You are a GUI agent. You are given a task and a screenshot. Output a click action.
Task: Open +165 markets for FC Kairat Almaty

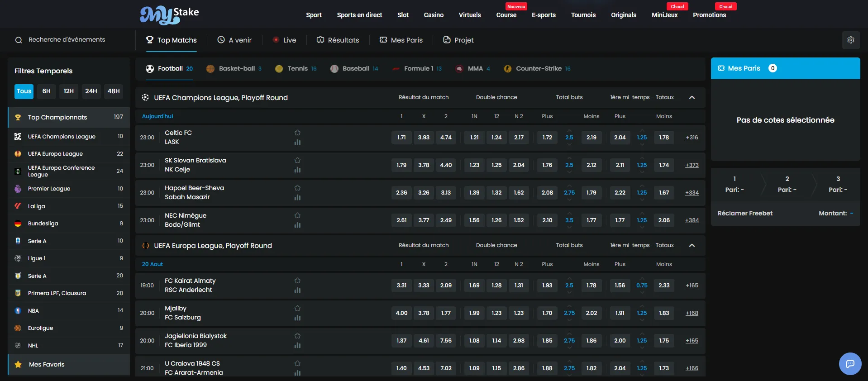pos(692,286)
